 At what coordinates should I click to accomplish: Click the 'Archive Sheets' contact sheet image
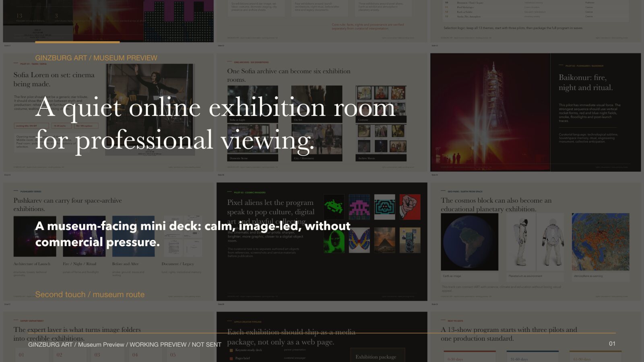click(x=381, y=140)
